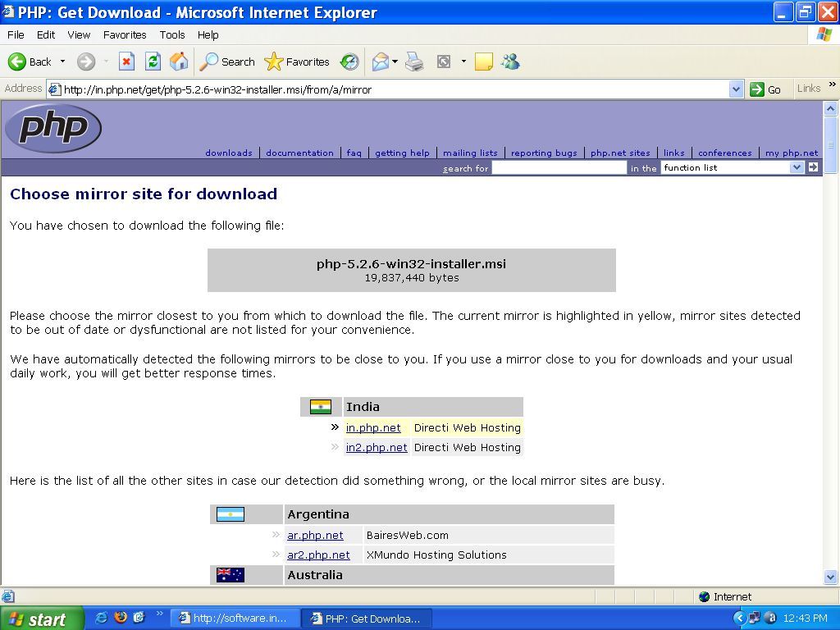
Task: Click the network connection icon in system tray
Action: [756, 618]
